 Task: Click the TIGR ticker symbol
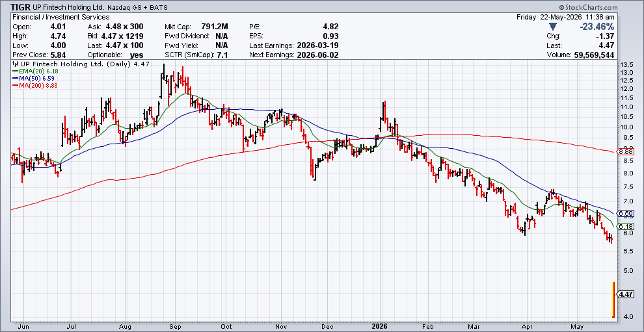coord(20,7)
